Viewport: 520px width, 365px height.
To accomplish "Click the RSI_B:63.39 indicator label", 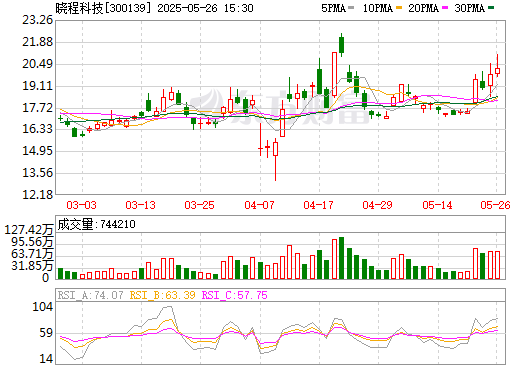I will (x=162, y=295).
